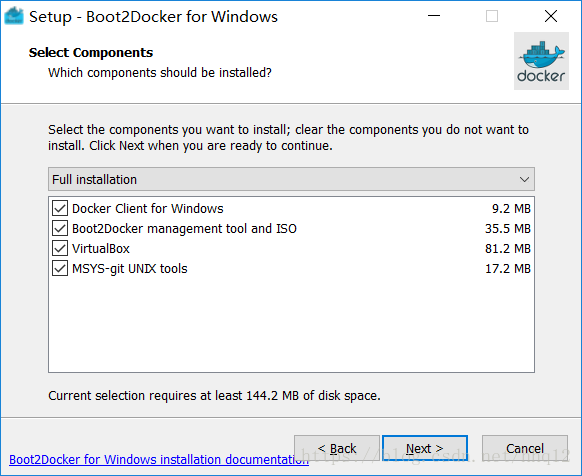Close the Boot2Docker setup window
The height and width of the screenshot is (476, 582).
(x=551, y=16)
